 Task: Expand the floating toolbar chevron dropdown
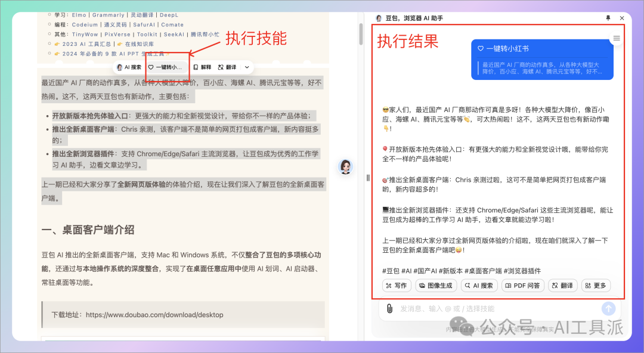(x=247, y=67)
